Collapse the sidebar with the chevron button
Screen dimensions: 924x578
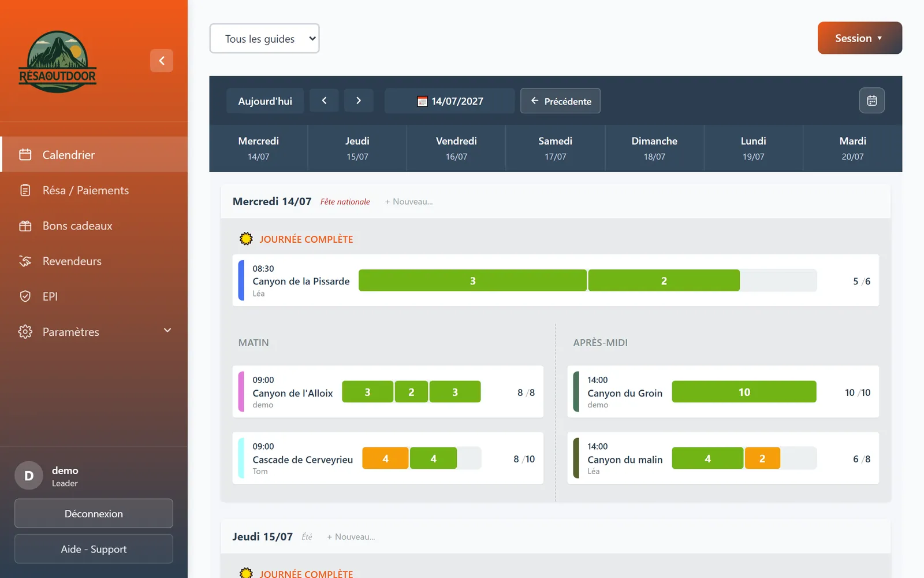[162, 61]
